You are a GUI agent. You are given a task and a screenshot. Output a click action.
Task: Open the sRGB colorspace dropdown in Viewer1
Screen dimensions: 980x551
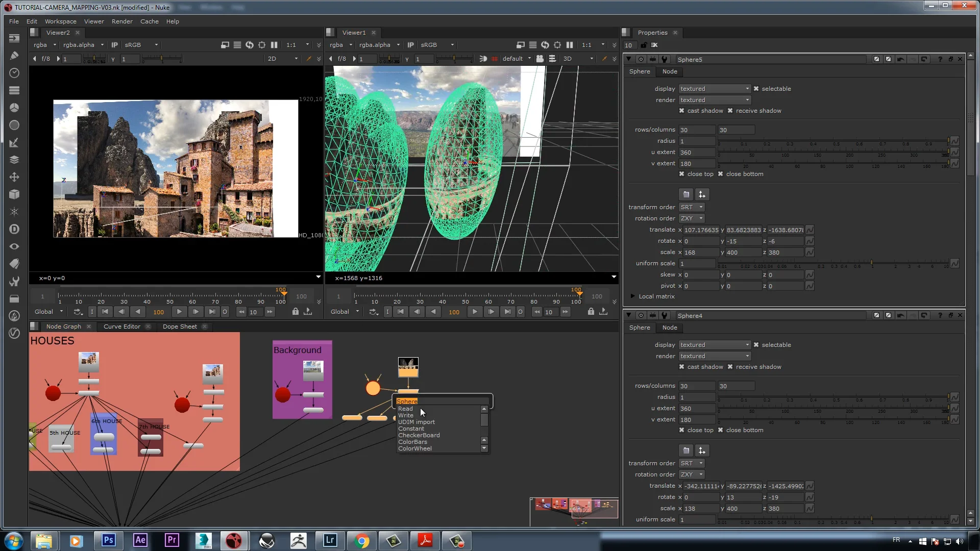click(x=436, y=45)
